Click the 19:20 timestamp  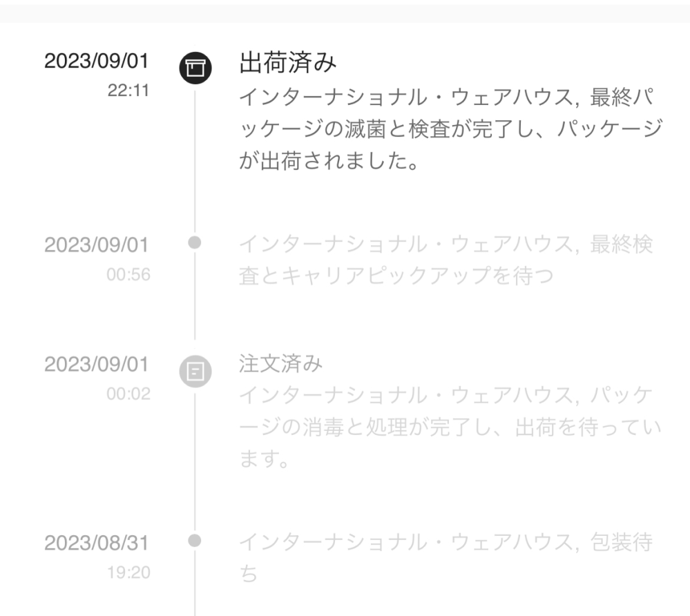click(129, 572)
